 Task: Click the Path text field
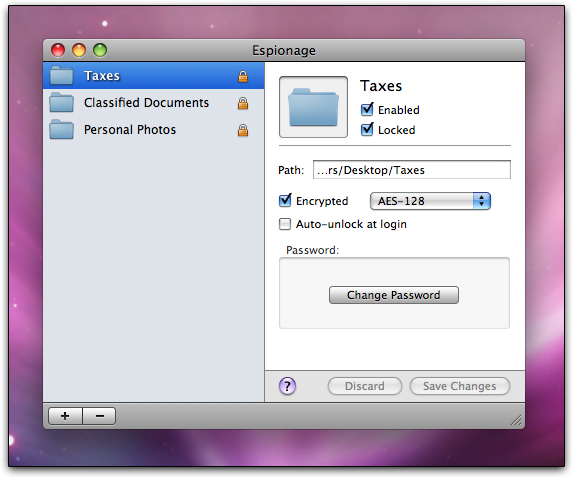pyautogui.click(x=412, y=170)
